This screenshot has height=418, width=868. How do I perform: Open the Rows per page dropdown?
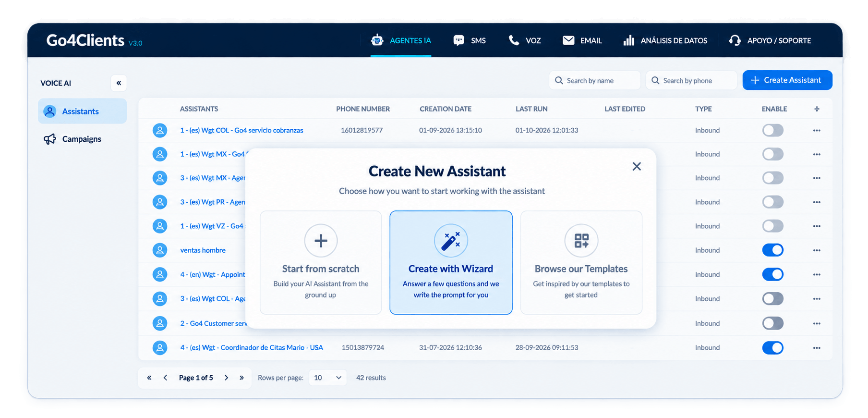click(x=327, y=378)
